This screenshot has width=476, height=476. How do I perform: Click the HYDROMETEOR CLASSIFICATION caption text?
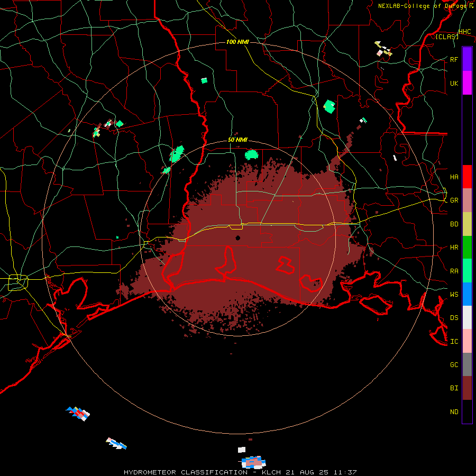point(186,472)
